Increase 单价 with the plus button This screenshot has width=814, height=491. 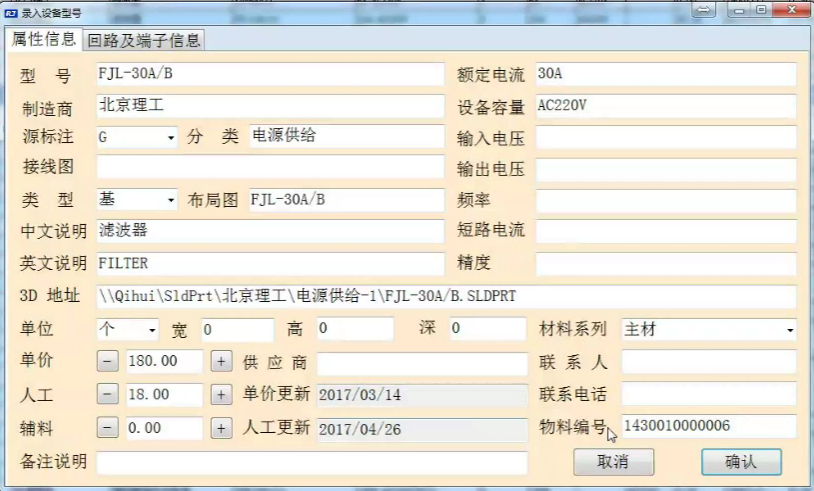click(x=221, y=361)
